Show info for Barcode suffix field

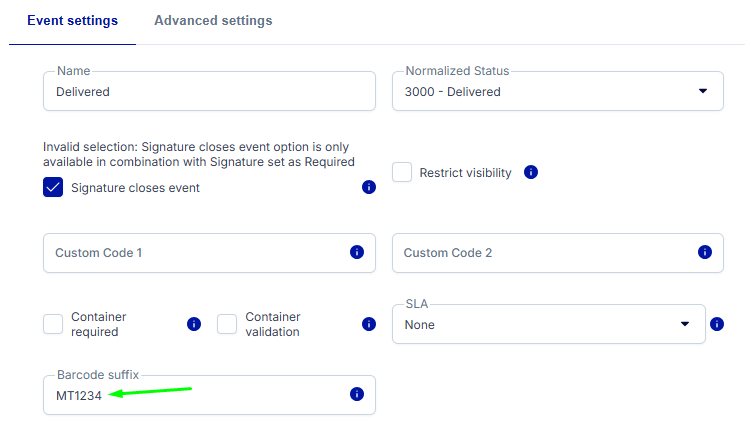point(357,394)
